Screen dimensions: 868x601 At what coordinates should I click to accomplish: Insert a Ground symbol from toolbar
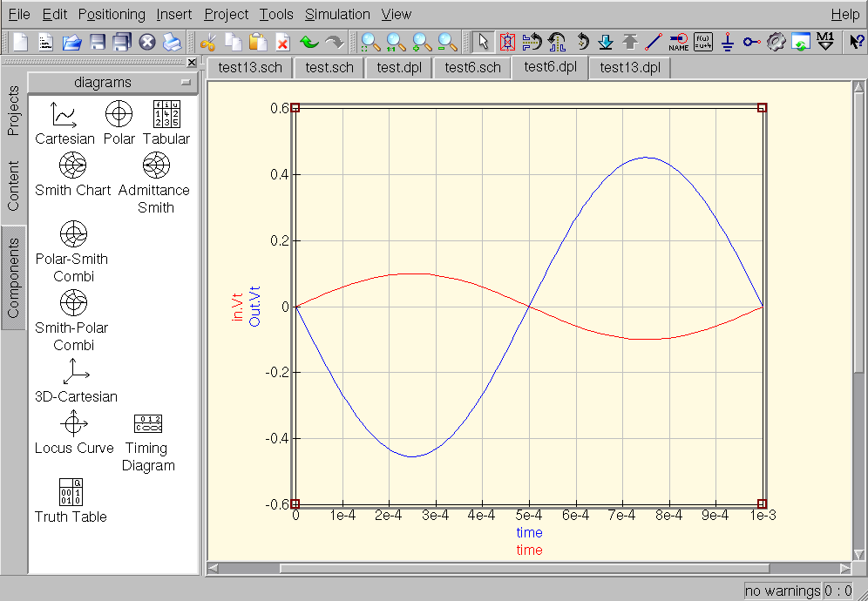coord(728,42)
